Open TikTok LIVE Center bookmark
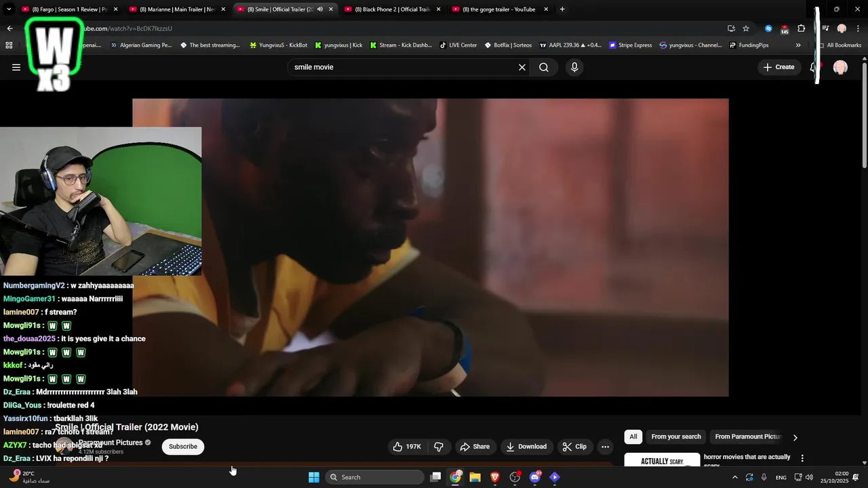 coord(458,45)
